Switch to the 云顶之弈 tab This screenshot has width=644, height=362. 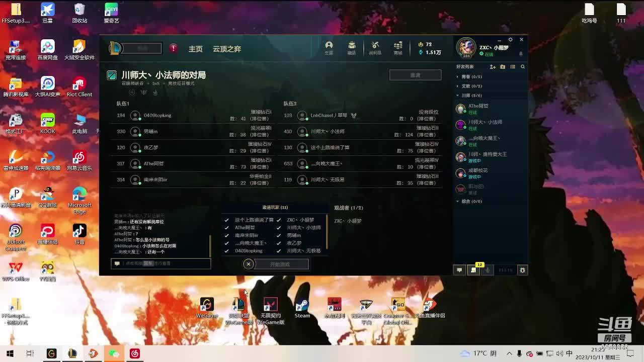click(x=227, y=49)
